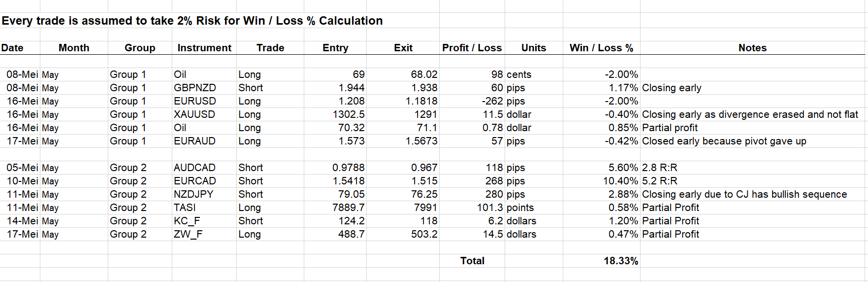Select the "5.2 R:R" note cell
Viewport: 868px width, 282px height.
660,181
